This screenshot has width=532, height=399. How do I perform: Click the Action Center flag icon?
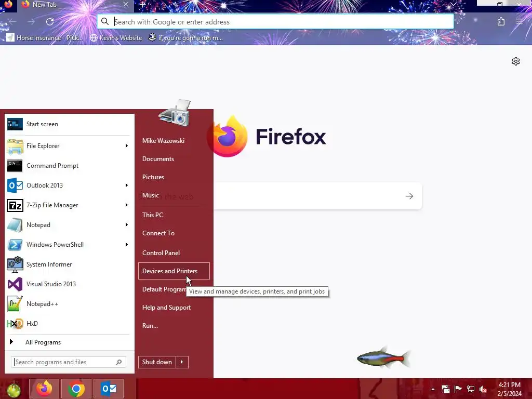(458, 389)
